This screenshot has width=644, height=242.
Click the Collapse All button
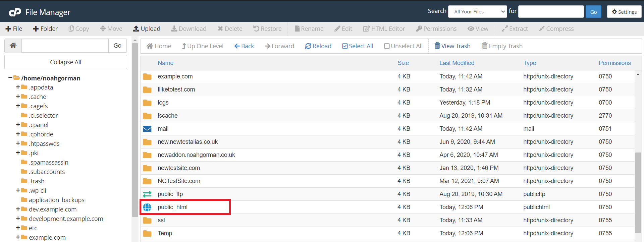click(x=66, y=62)
